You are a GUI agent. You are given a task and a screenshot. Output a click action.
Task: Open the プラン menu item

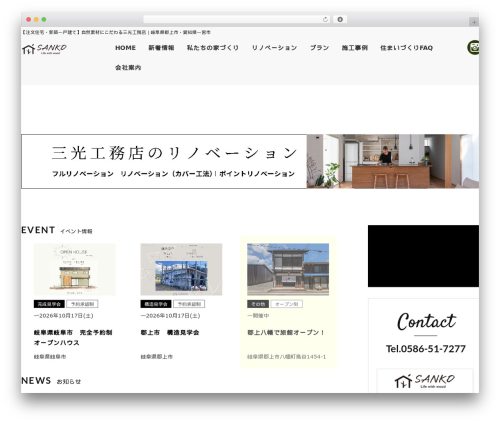tap(319, 48)
